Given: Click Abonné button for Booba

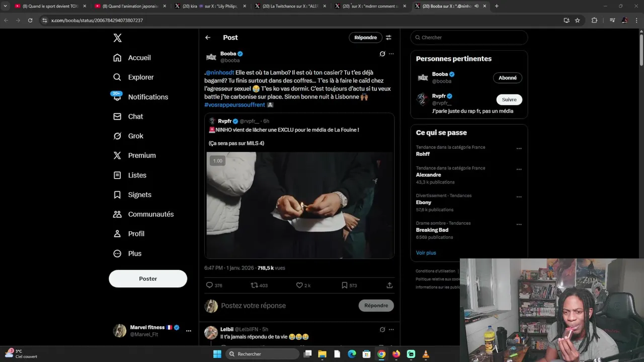Looking at the screenshot, I should click(508, 78).
